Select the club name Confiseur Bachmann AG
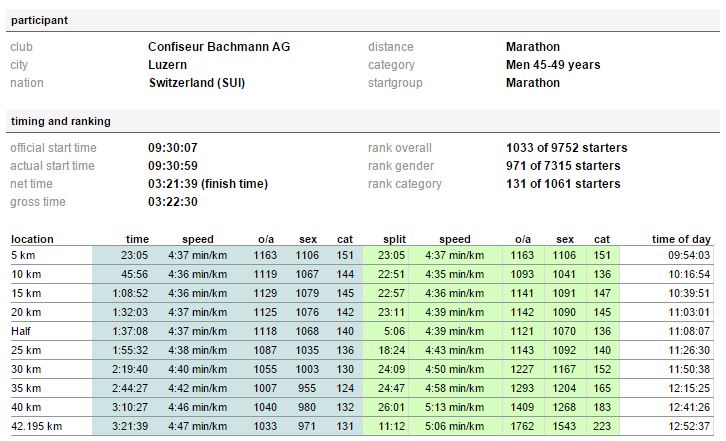Image resolution: width=726 pixels, height=441 pixels. click(219, 47)
